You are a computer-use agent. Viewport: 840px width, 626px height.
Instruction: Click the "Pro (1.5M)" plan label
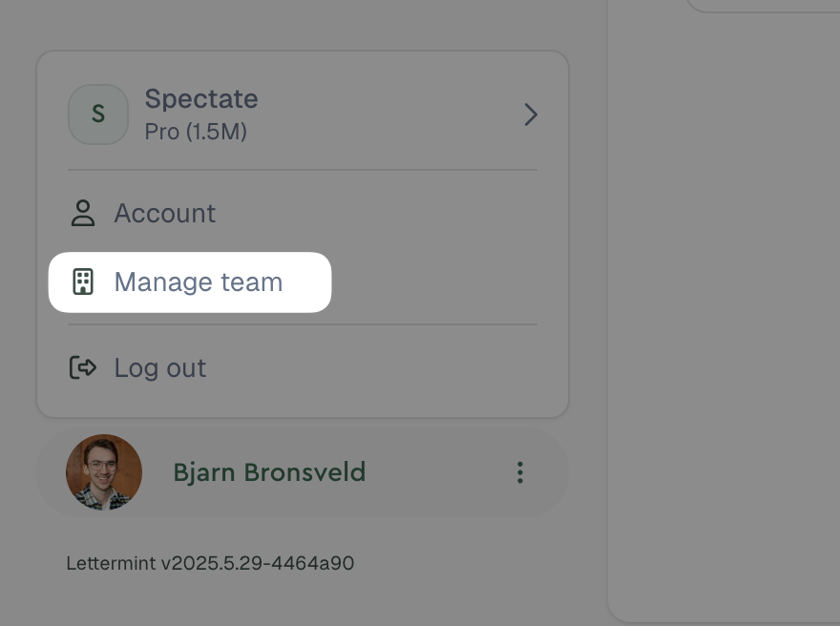coord(196,132)
